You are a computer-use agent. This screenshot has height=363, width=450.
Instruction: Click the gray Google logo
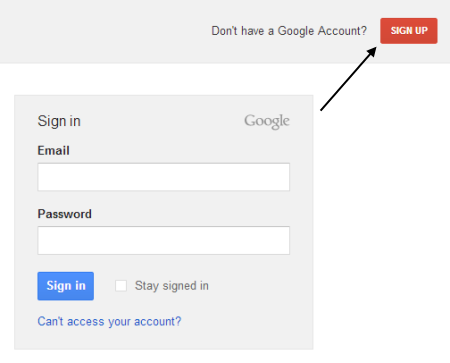[x=267, y=121]
